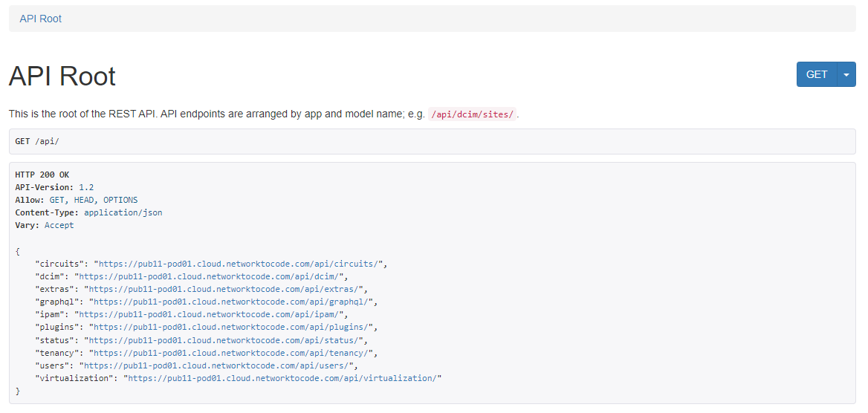
Task: Visit the plugins API endpoint URL
Action: 231,327
